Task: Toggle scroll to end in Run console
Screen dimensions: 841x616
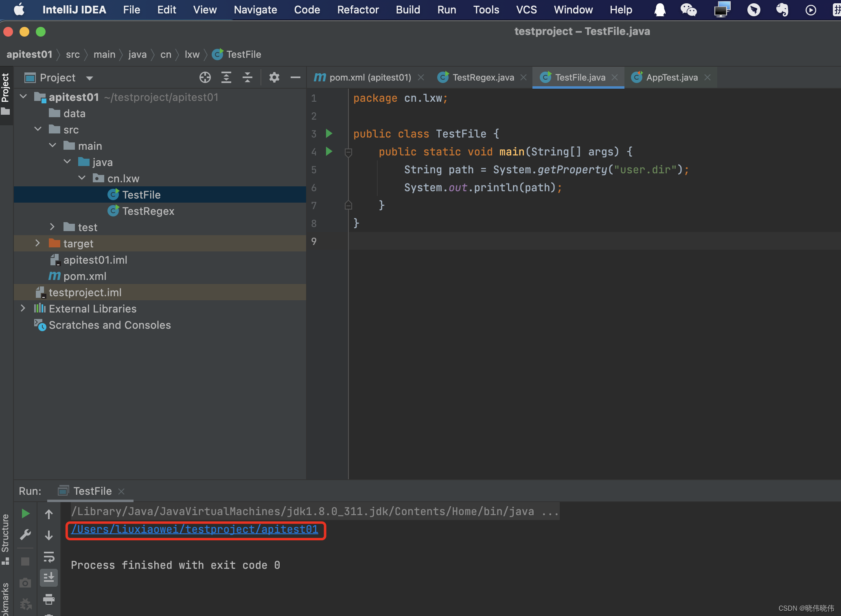Action: 49,577
